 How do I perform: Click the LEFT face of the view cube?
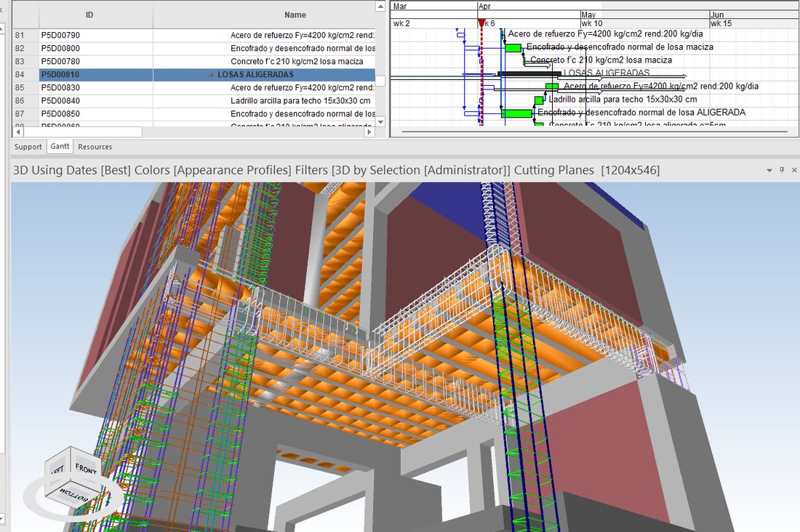point(57,470)
